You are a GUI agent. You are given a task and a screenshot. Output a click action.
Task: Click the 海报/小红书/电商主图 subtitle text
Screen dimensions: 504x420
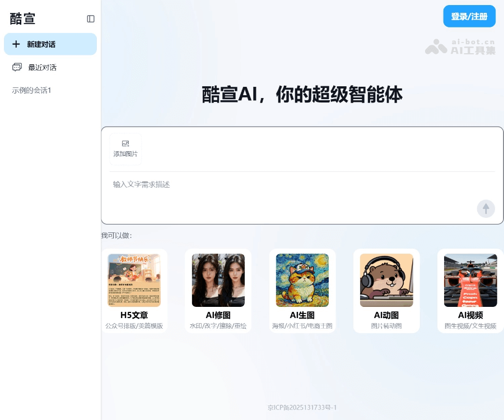click(302, 326)
